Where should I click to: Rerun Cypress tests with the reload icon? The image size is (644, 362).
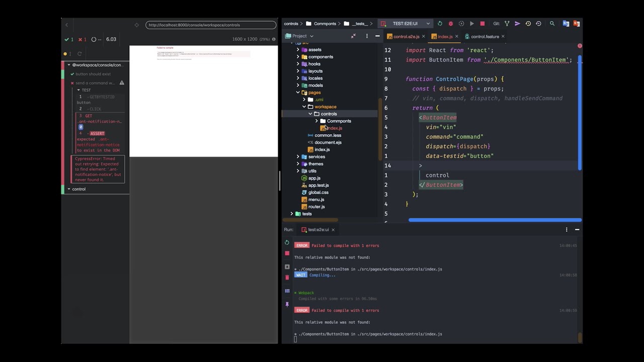click(79, 54)
